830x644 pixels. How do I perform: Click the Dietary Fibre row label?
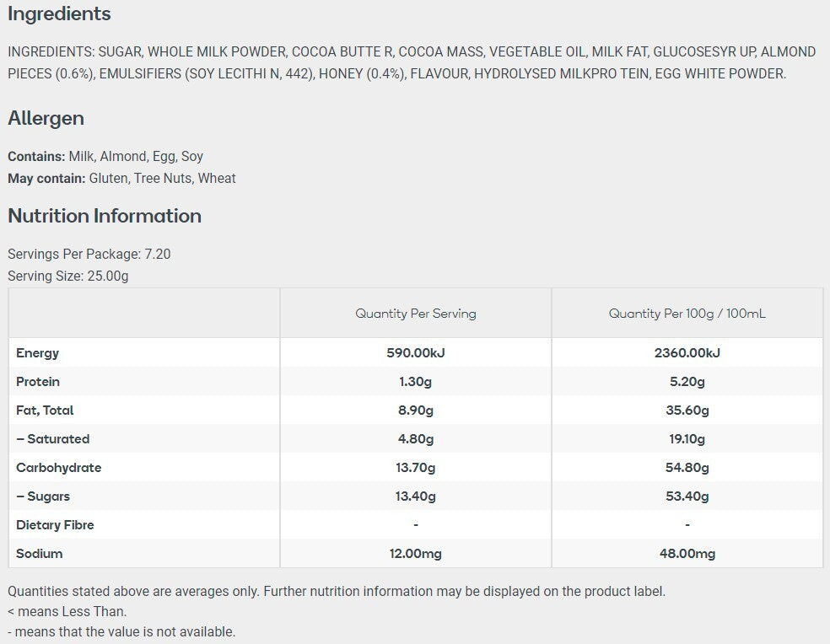tap(55, 525)
